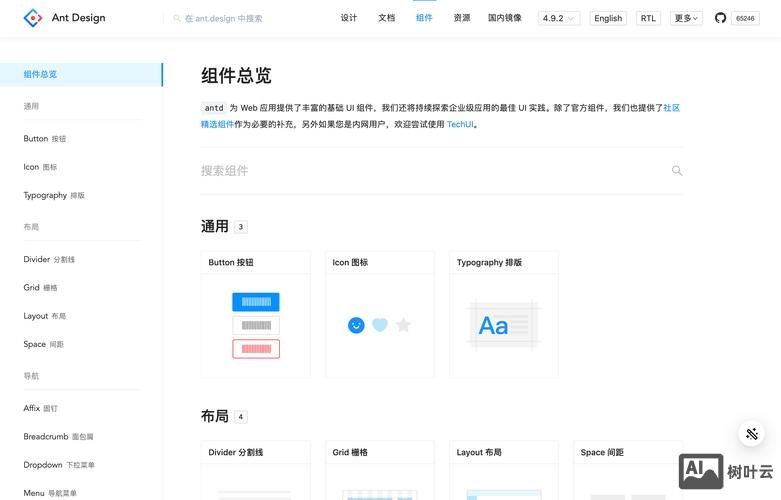Open the Icon 图标 component card
Viewport: 781px width, 500px height.
[x=380, y=314]
